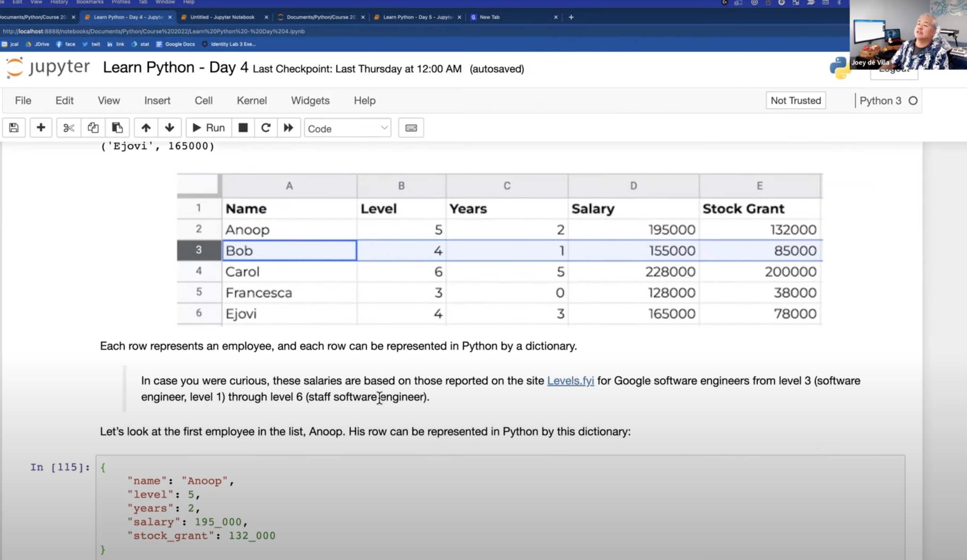967x560 pixels.
Task: Paste cells below icon
Action: tap(117, 128)
